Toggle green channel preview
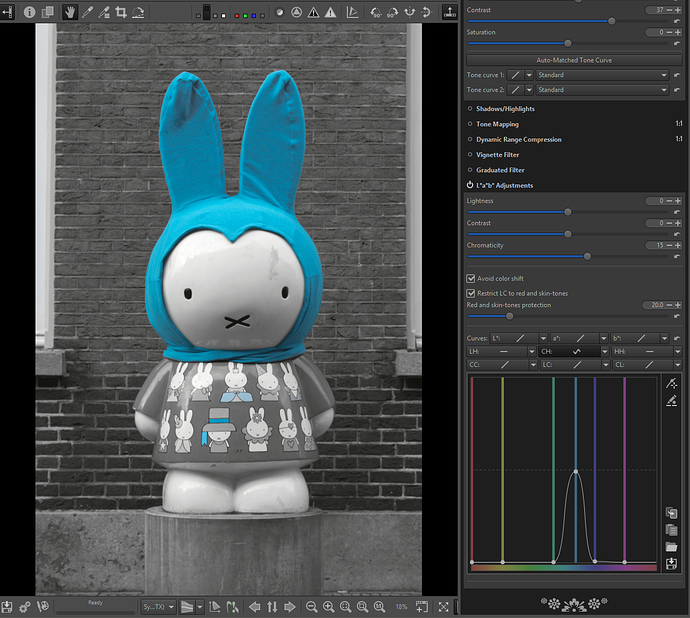This screenshot has width=690, height=618. 245,15
